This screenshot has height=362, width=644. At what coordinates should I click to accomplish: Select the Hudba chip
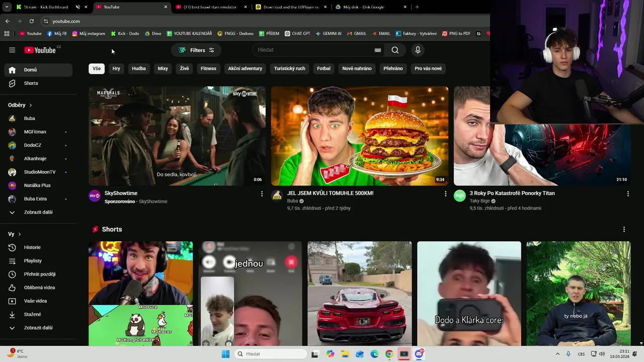139,68
